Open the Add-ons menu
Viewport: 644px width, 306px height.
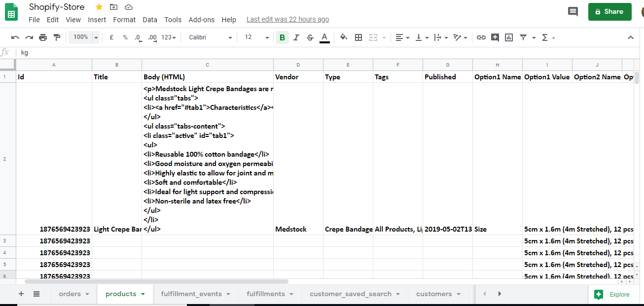click(x=202, y=20)
